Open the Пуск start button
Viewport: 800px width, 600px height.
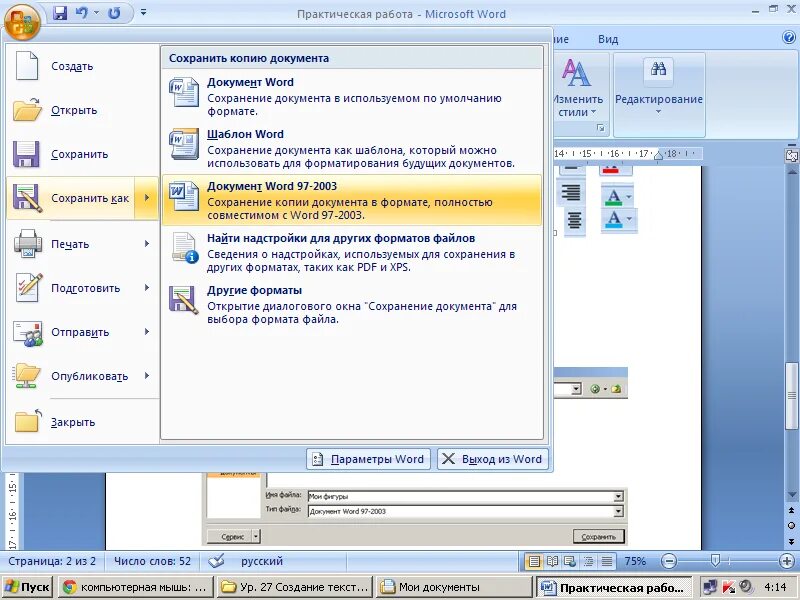(28, 588)
